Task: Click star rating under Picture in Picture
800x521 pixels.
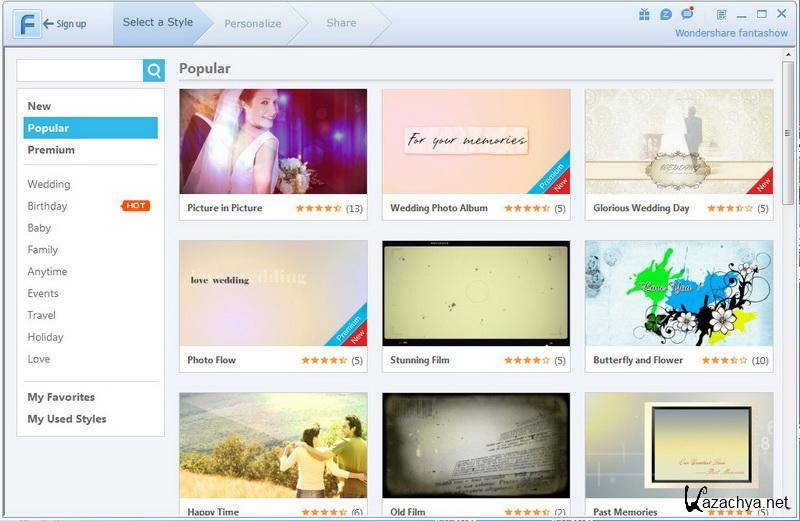Action: [x=319, y=209]
